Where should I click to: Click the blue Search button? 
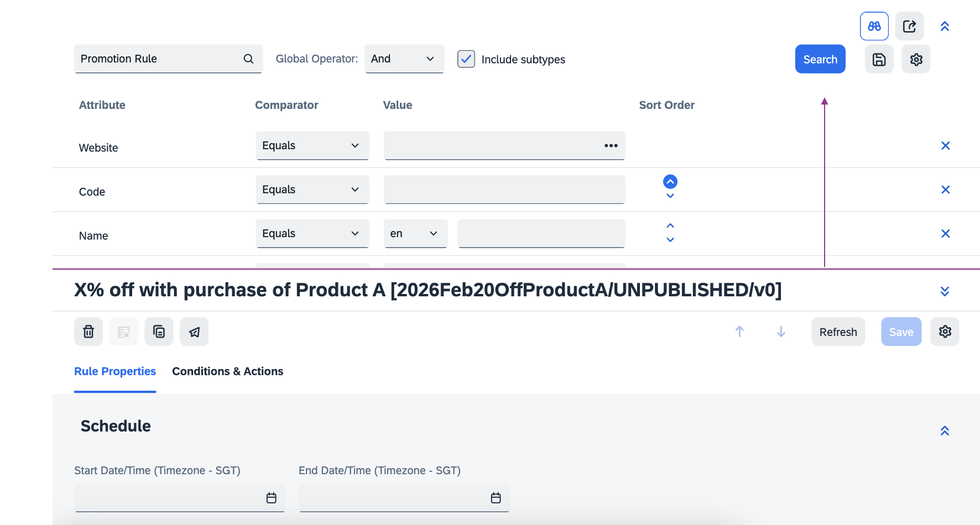pyautogui.click(x=820, y=59)
